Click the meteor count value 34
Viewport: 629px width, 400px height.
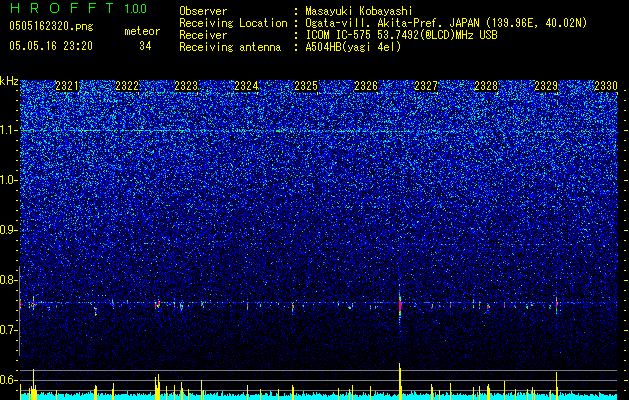145,47
